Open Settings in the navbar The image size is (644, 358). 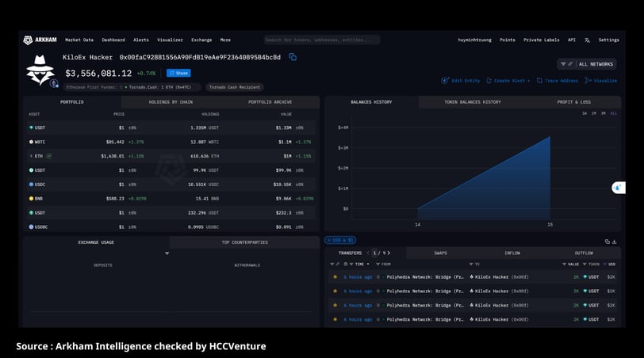608,40
